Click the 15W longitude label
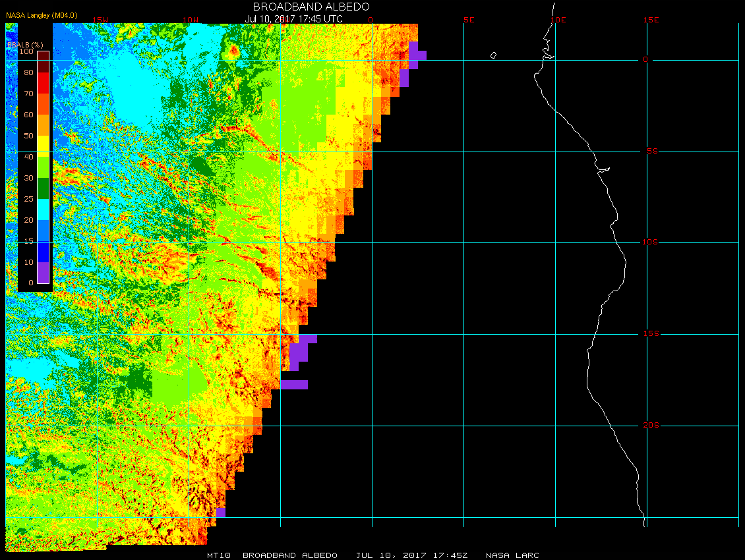Viewport: 745px width, 560px height. 100,20
